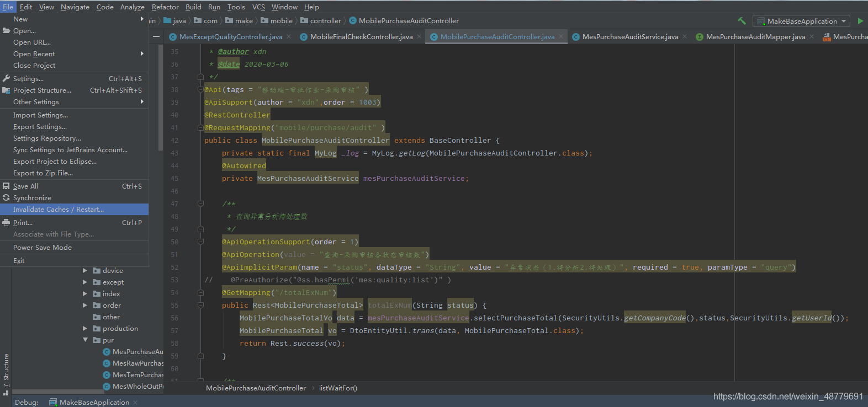This screenshot has width=868, height=407.
Task: Click MobilePurchaseAuditController in navigation breadcrumb
Action: [x=404, y=20]
